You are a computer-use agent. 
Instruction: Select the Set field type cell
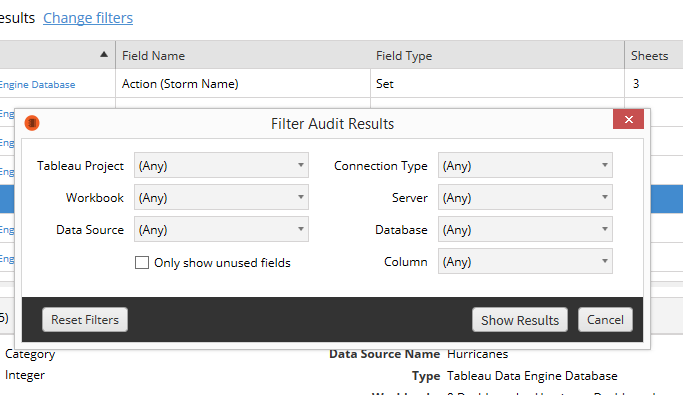(x=497, y=84)
